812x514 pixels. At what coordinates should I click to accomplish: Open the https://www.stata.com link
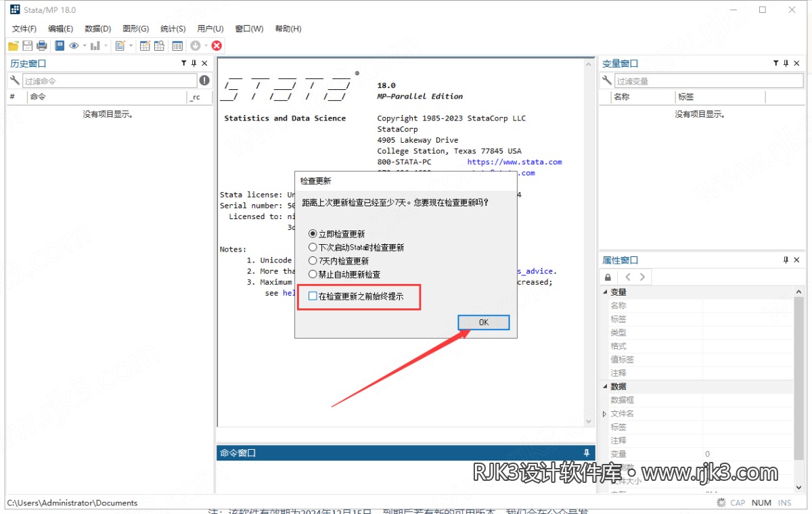[514, 162]
